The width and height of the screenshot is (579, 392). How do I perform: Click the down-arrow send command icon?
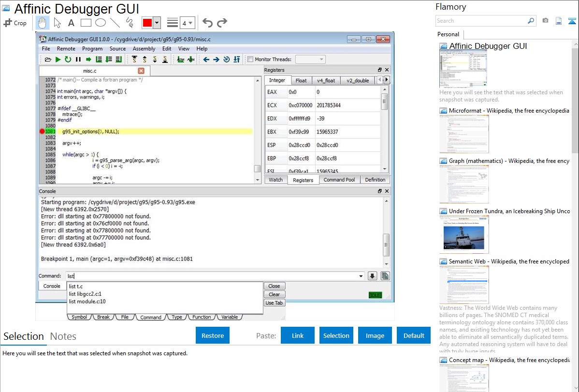(x=372, y=276)
